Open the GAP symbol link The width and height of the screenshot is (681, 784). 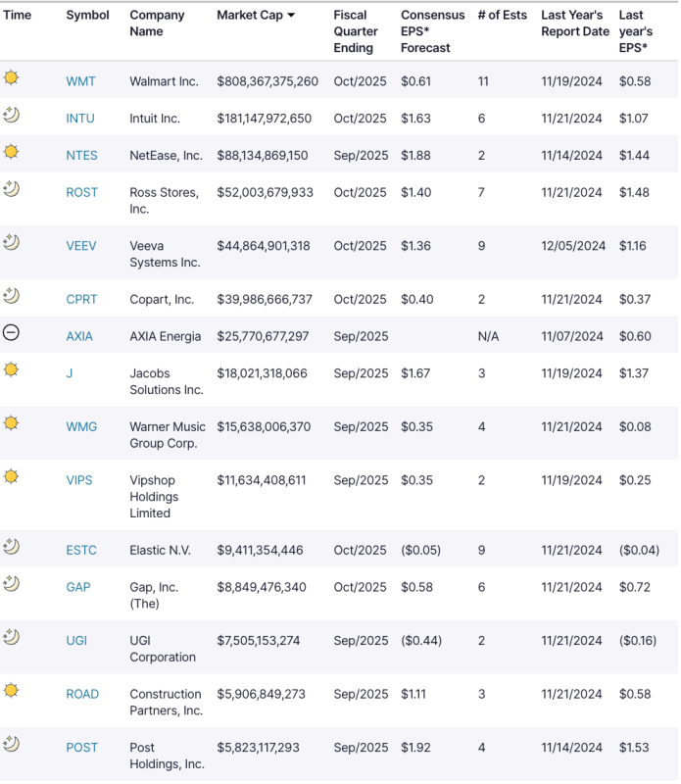click(78, 587)
